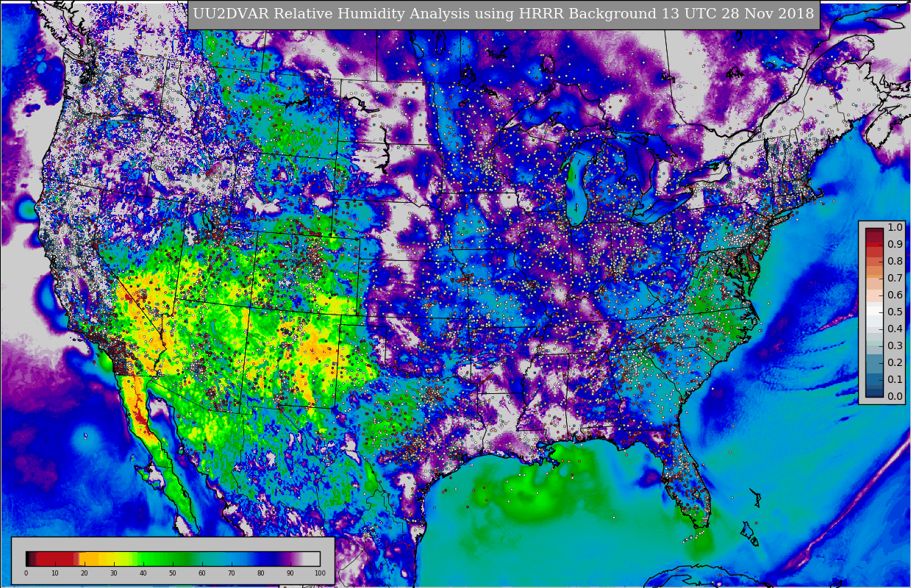Click the "0.4" label on right colorbar
Viewport: 911px width, 588px height.
[x=895, y=329]
